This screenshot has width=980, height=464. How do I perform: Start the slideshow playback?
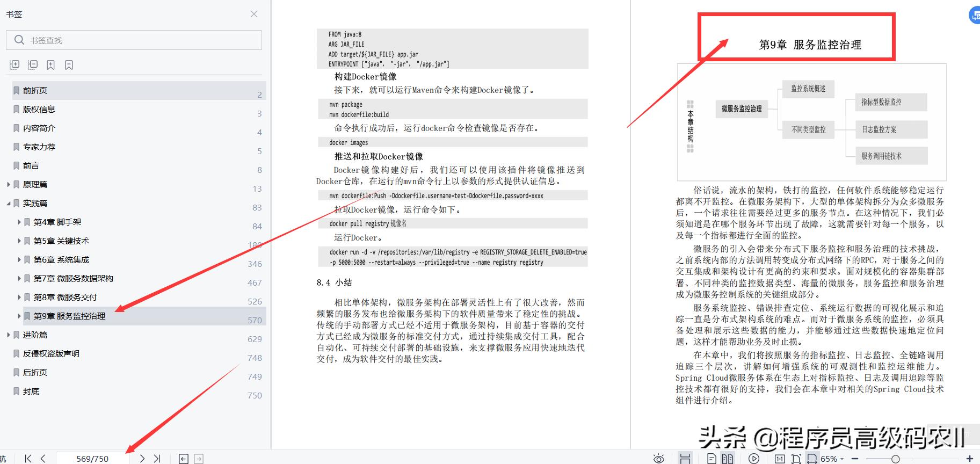tap(754, 459)
